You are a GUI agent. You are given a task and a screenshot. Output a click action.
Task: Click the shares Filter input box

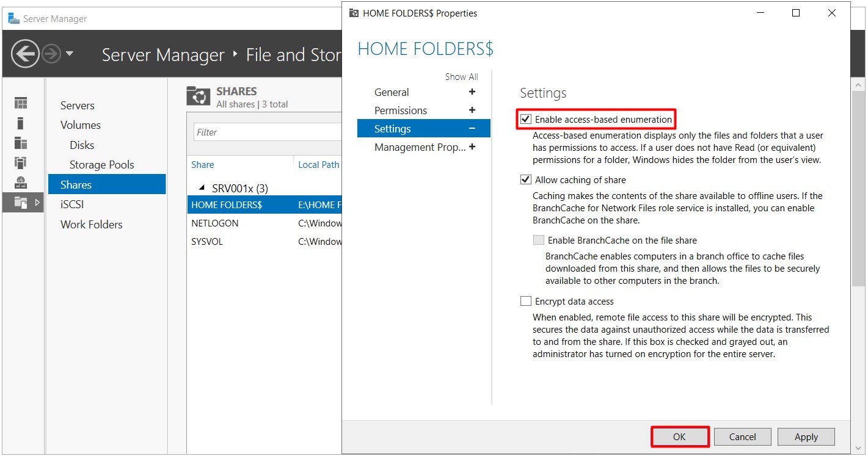tap(268, 132)
